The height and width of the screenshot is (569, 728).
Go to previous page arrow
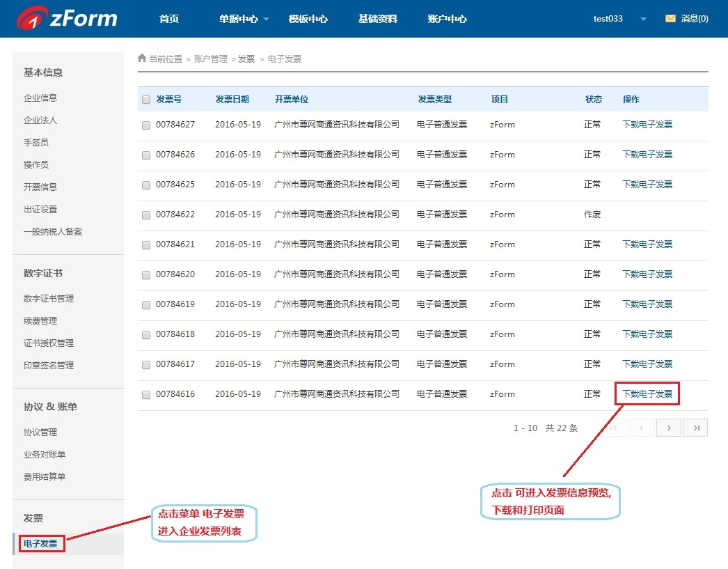pos(642,428)
